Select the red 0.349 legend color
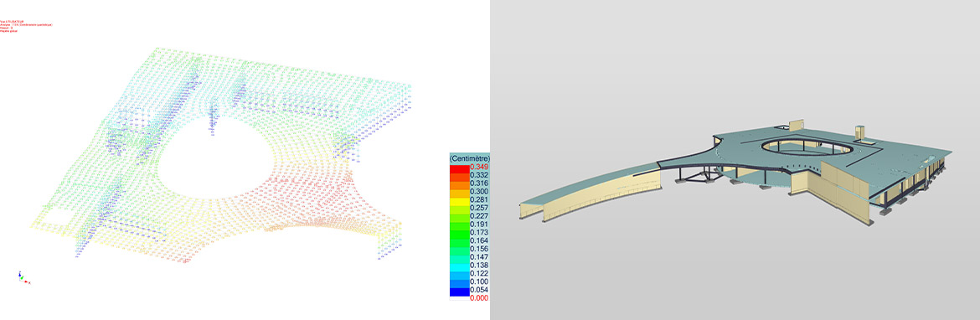Viewport: 980px width, 320px height. [x=459, y=168]
